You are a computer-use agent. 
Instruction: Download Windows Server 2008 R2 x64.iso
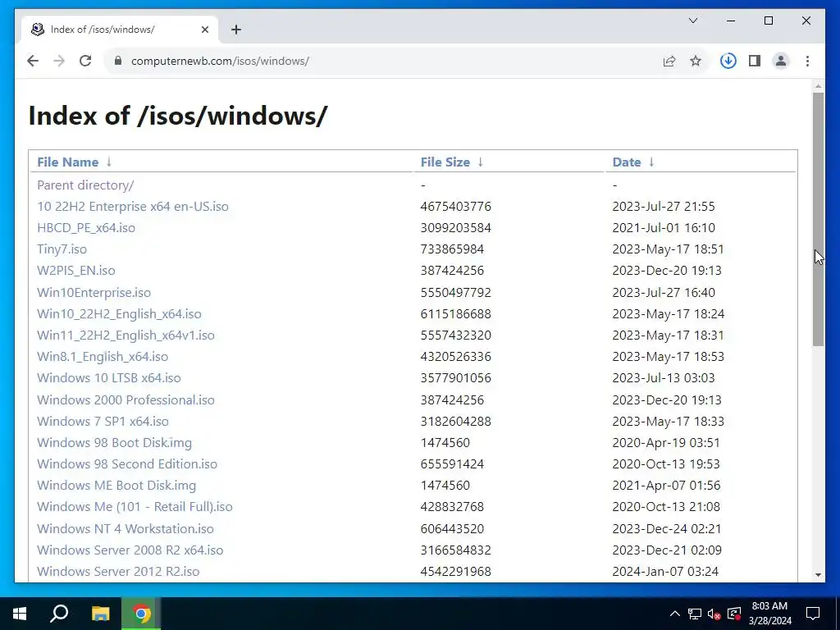[x=130, y=550]
